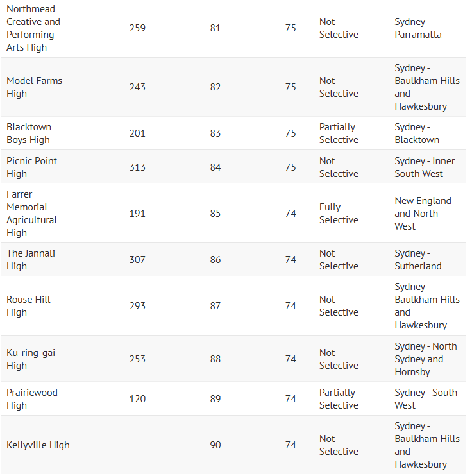Select The Jannali High school name

31,260
